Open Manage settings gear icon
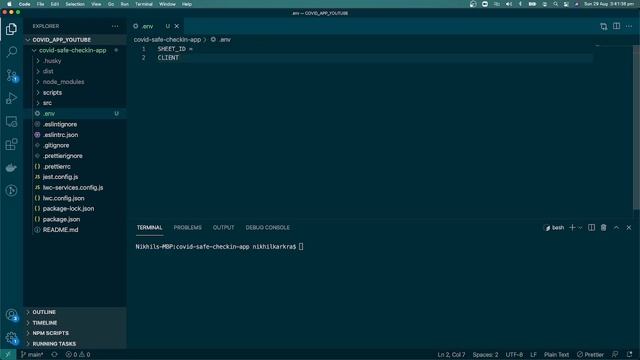 (x=11, y=338)
